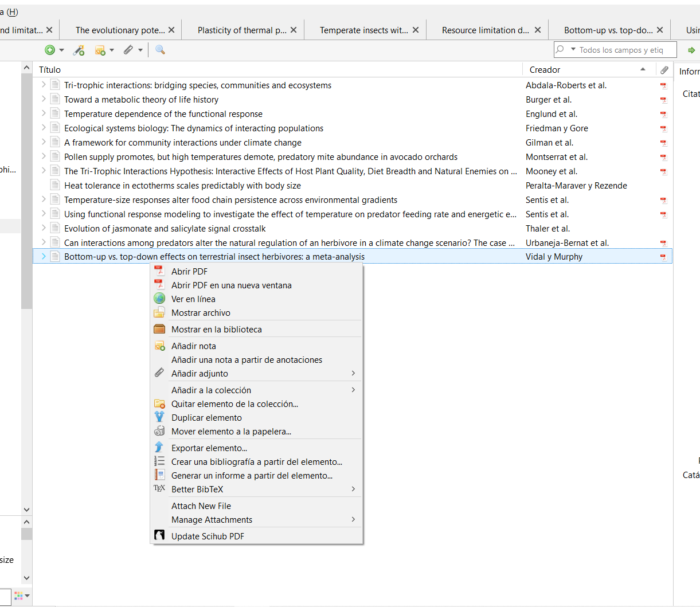
Task: Open PDF icon for Burger et al.
Action: [x=663, y=100]
